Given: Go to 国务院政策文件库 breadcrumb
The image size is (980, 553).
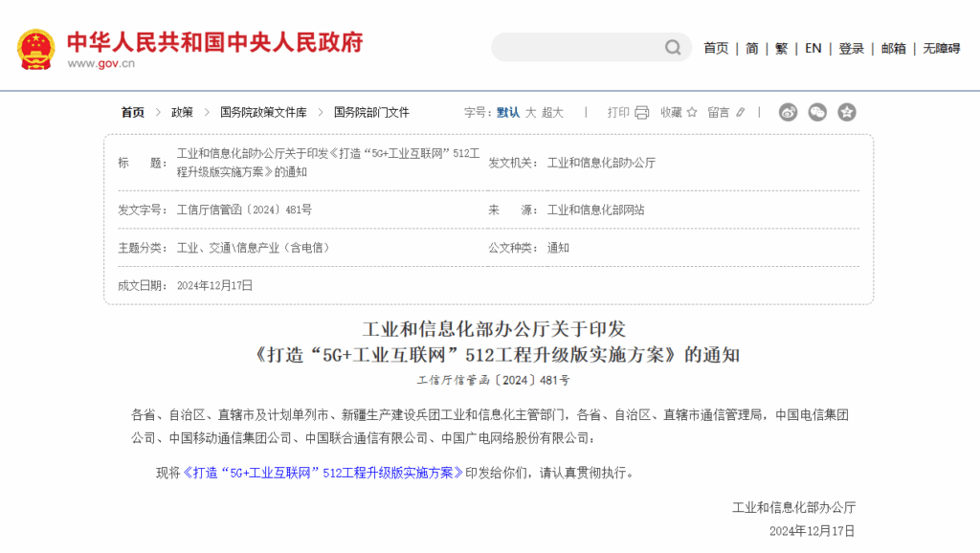Looking at the screenshot, I should coord(263,113).
